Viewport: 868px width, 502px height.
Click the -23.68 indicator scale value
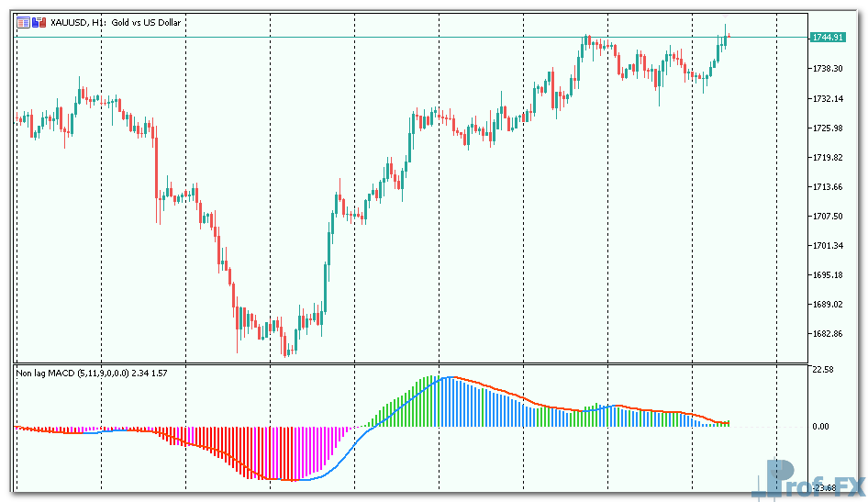coord(823,487)
